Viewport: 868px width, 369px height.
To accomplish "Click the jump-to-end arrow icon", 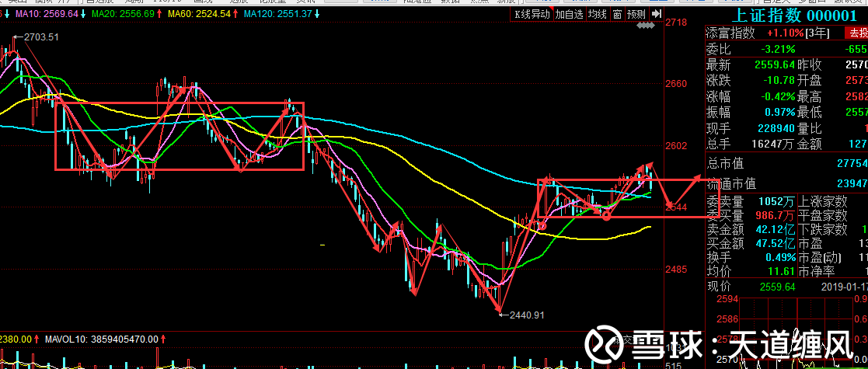I will tap(657, 14).
